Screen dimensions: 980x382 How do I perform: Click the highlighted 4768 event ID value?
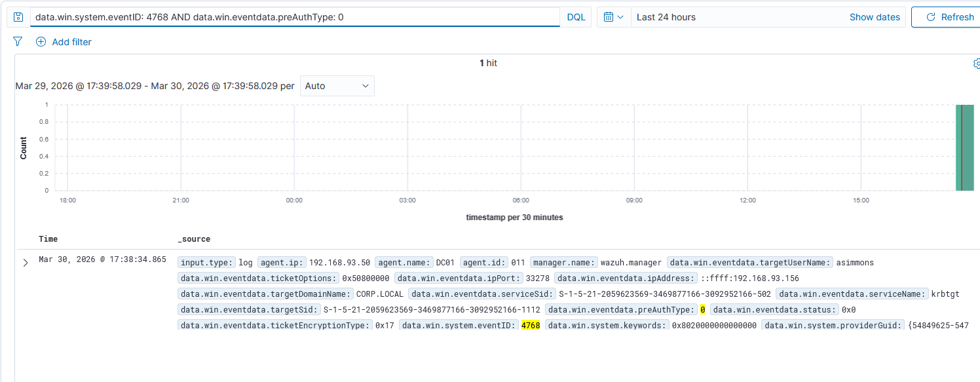tap(531, 325)
